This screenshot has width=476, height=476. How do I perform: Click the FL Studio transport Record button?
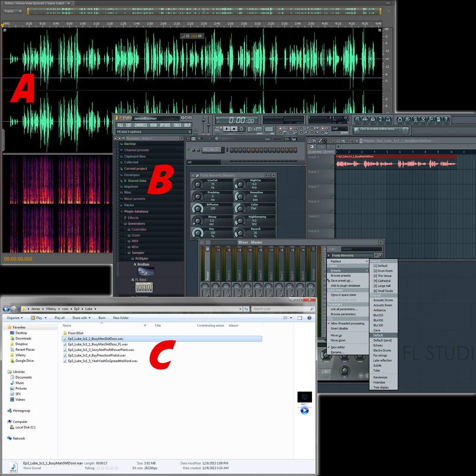(242, 129)
